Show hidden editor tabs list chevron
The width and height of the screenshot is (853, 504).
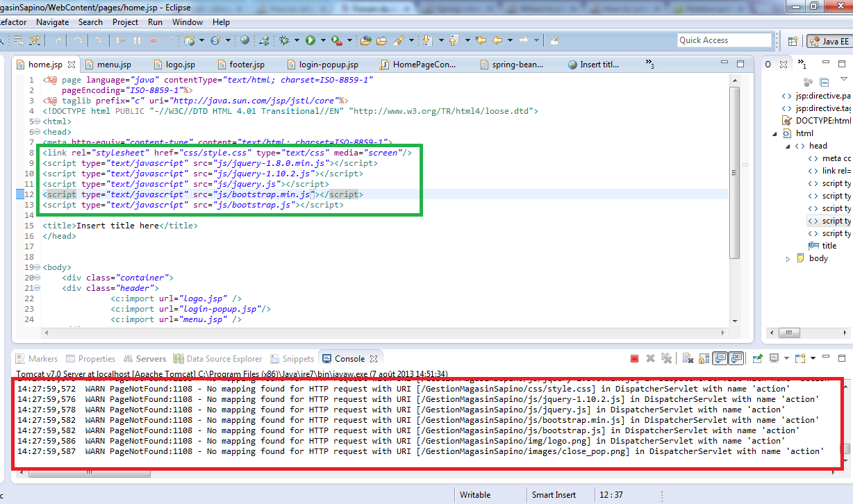pos(650,65)
